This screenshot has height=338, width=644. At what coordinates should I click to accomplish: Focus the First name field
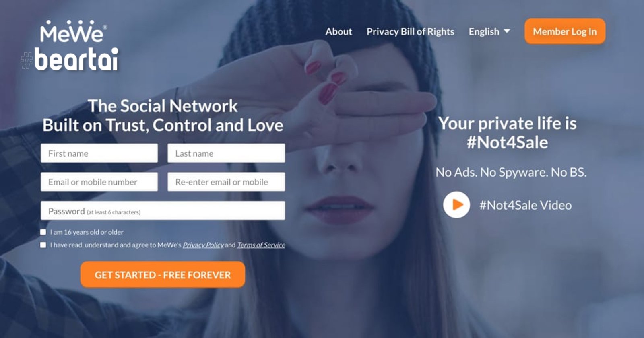click(x=99, y=153)
